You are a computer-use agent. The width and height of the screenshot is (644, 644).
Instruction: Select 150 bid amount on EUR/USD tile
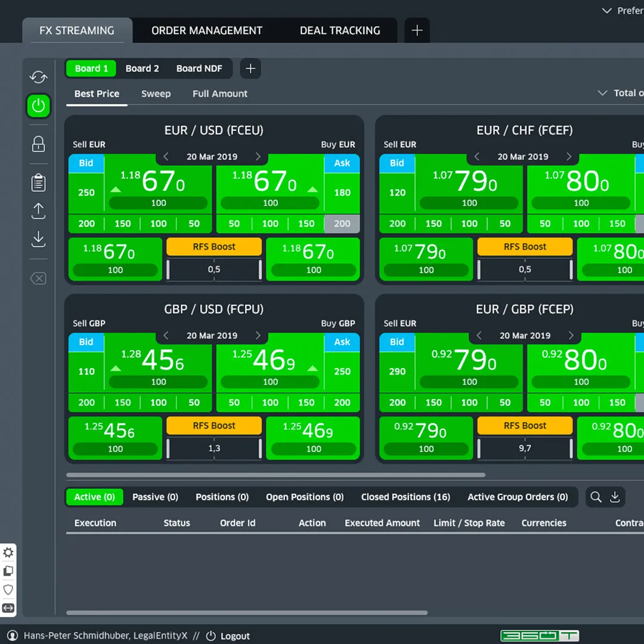point(122,224)
